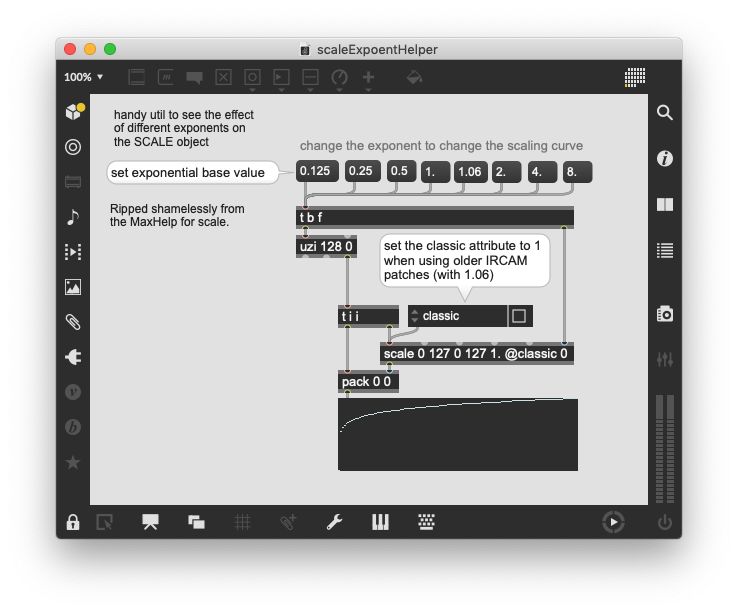Open the add-object plus dropdown in toolbar
The height and width of the screenshot is (613, 738).
[369, 77]
